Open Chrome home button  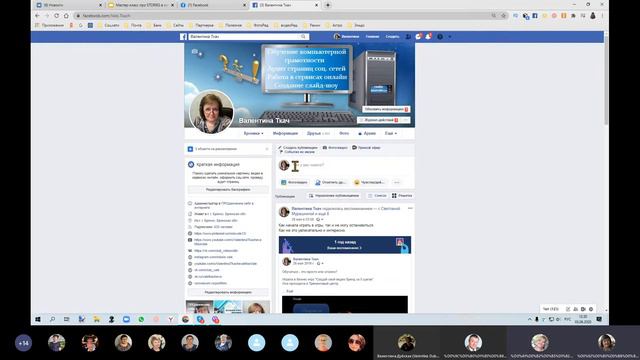tap(66, 16)
